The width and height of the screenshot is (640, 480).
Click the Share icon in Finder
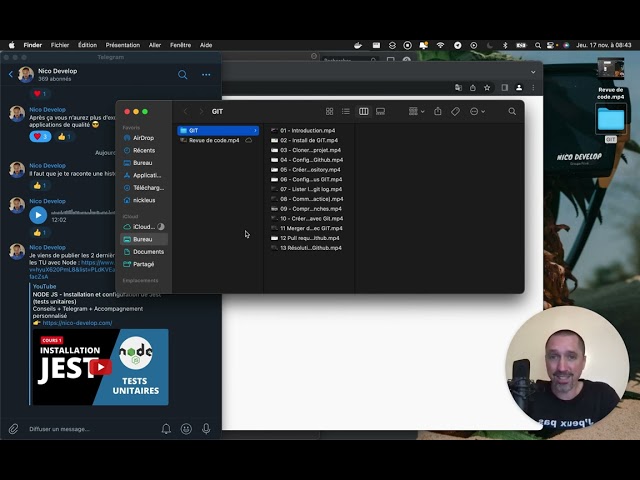coord(437,111)
